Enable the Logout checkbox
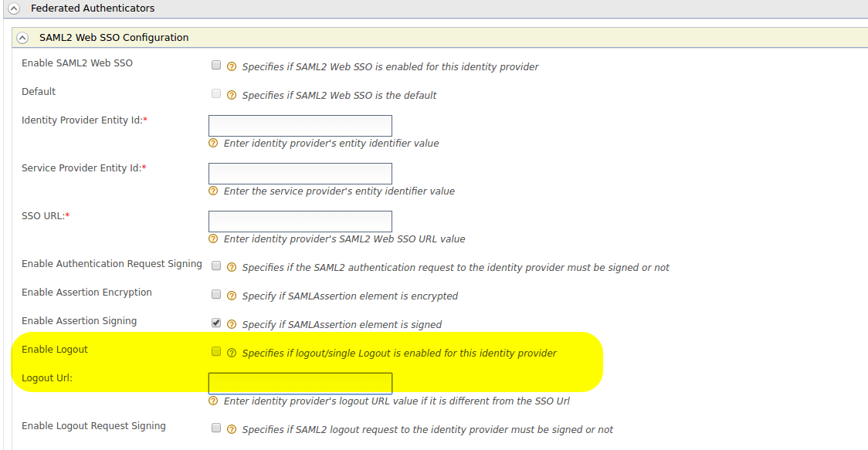868x450 pixels. coord(216,351)
